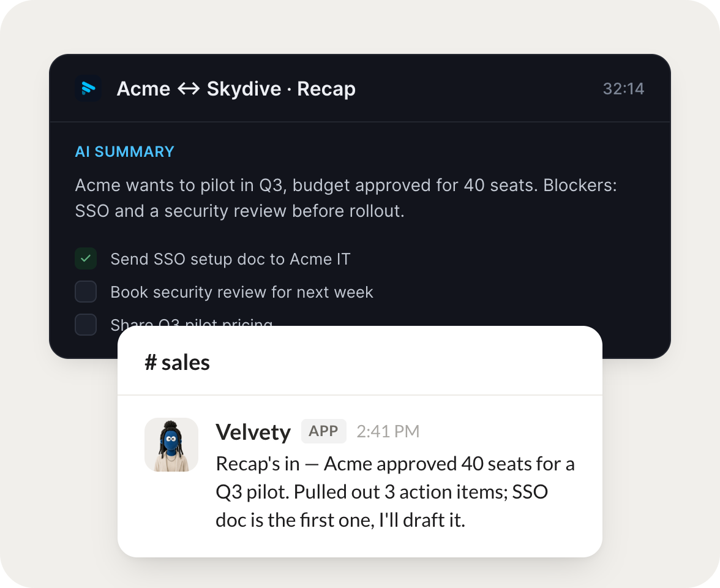Click the APP badge beside Velvety
Screen dimensions: 720x588
pos(324,431)
